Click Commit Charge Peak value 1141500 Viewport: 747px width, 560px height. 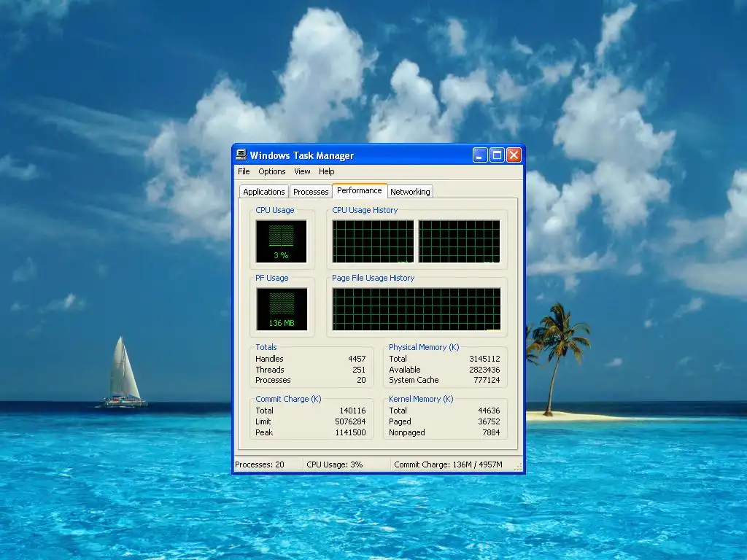350,432
